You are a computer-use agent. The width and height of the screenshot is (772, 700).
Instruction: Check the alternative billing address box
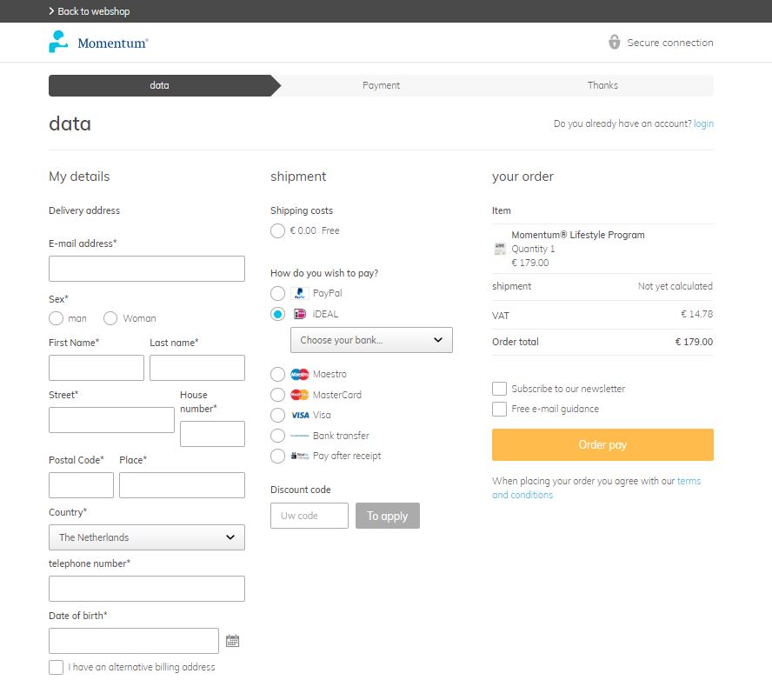click(x=57, y=667)
